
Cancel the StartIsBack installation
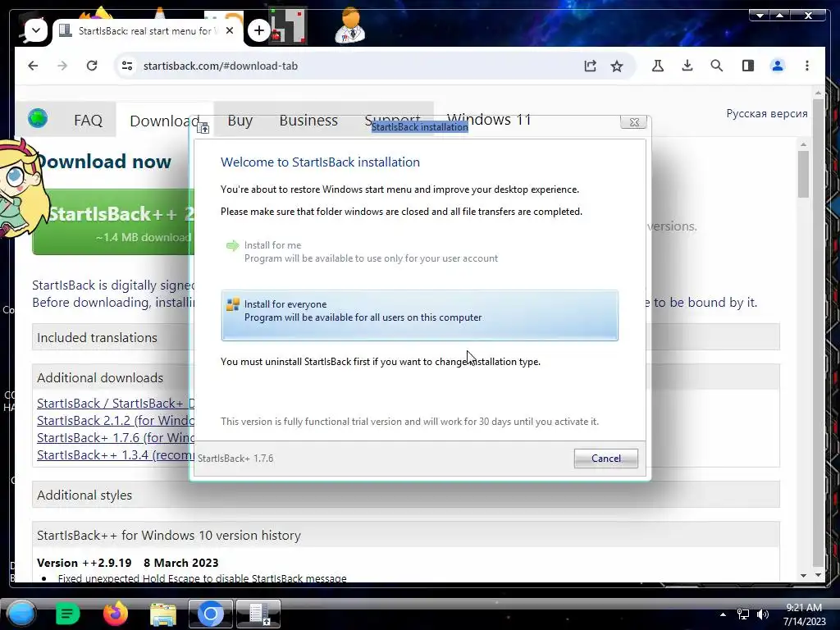tap(606, 459)
